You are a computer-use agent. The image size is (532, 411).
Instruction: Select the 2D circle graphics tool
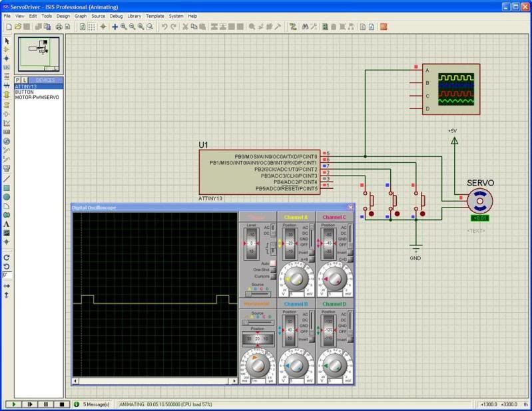coord(7,198)
